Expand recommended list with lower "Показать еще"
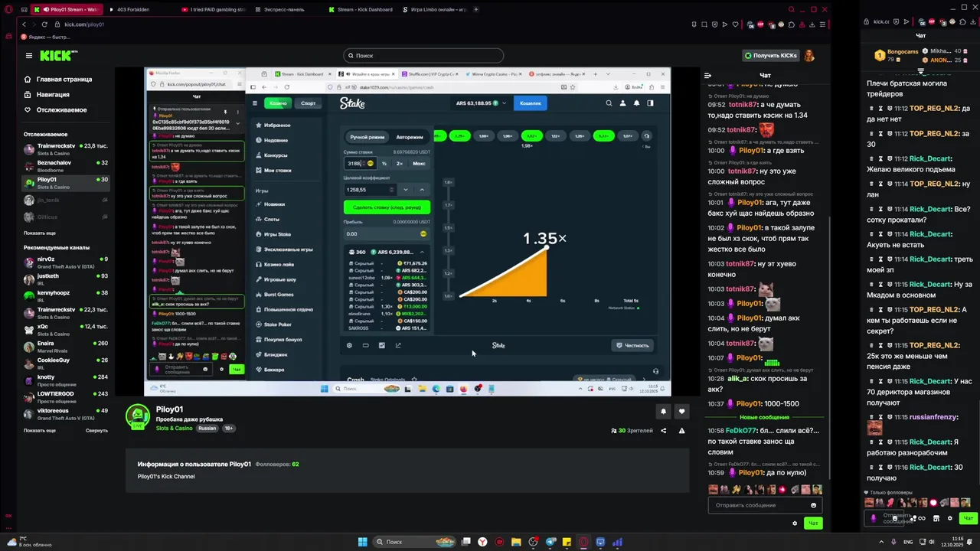Viewport: 980px width, 551px height. pos(40,430)
